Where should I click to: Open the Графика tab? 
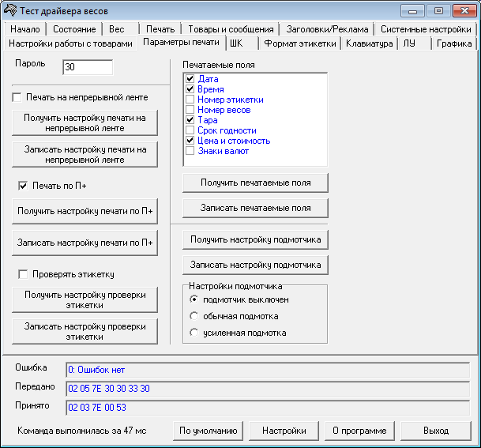(454, 43)
